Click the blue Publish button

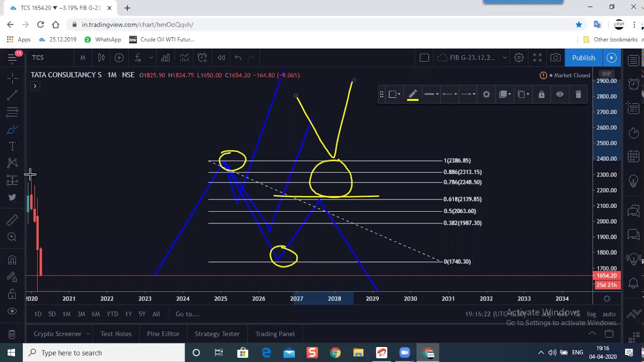coord(584,58)
